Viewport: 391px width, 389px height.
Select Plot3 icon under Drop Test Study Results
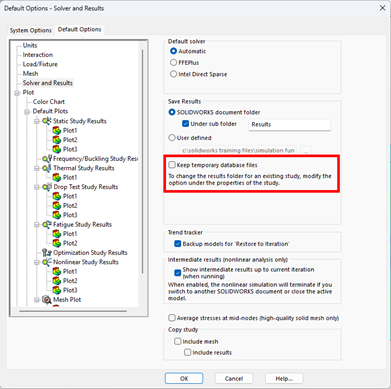[57, 215]
